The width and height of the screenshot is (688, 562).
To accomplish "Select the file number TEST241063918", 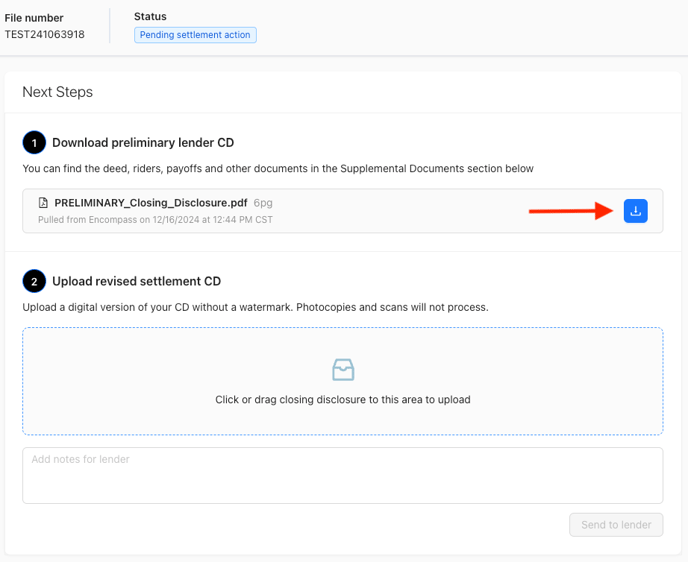I will click(45, 35).
